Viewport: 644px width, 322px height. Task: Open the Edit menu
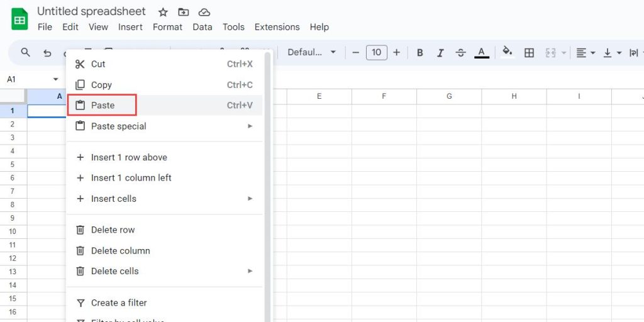tap(70, 27)
